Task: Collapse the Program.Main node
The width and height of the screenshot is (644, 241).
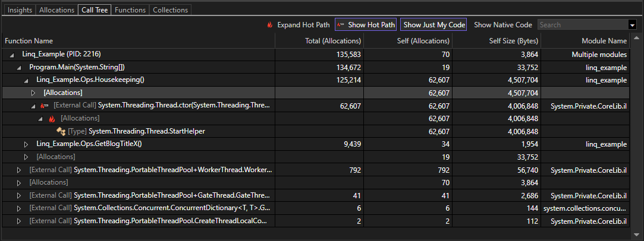Action: click(19, 68)
